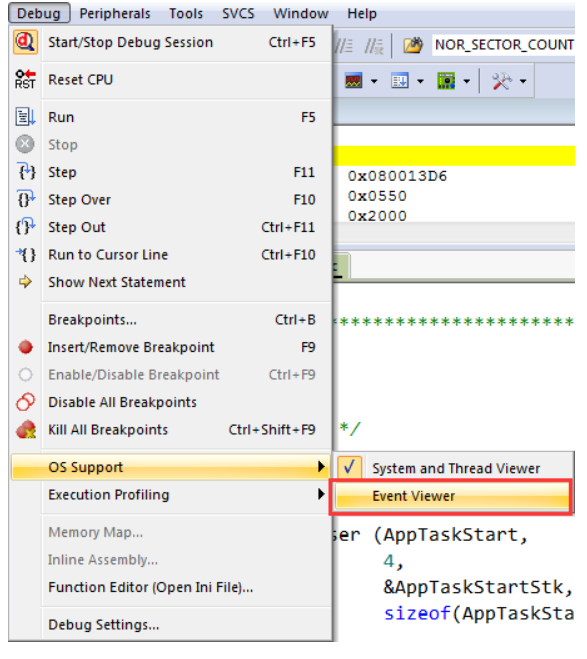Click the AppTaskStart, code text
Viewport: 587px width, 659px height.
click(455, 535)
